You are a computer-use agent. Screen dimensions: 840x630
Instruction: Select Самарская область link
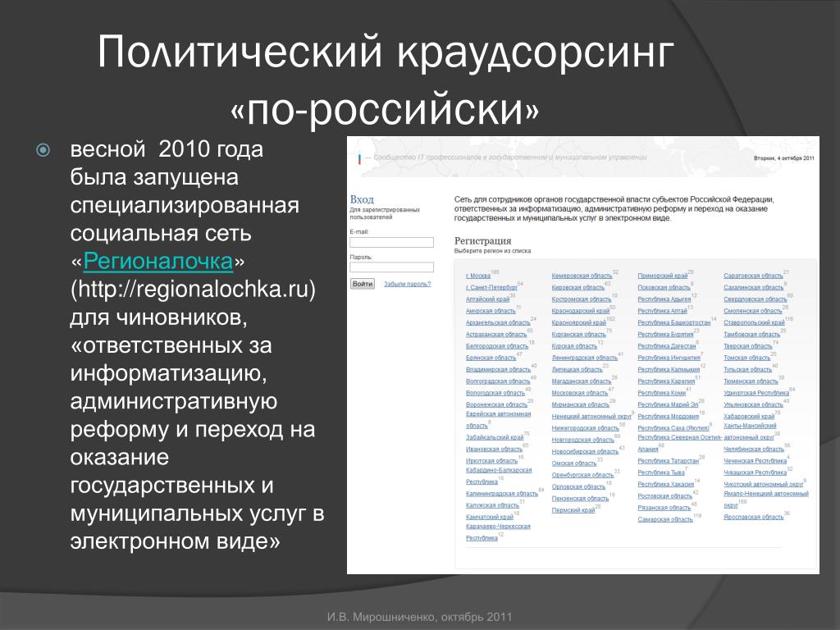(664, 519)
